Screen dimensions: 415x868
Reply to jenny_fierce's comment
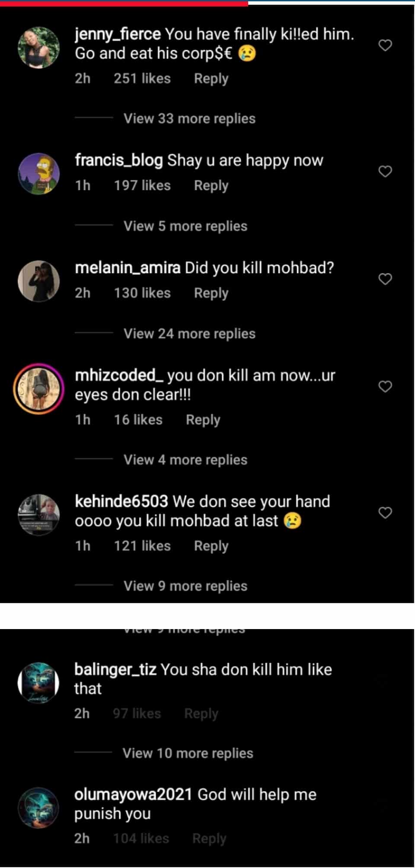pyautogui.click(x=211, y=79)
